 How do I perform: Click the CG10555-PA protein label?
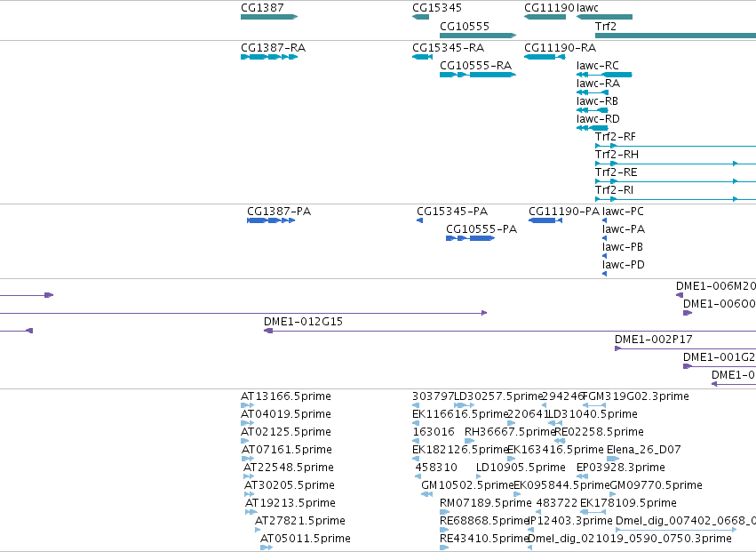click(481, 229)
